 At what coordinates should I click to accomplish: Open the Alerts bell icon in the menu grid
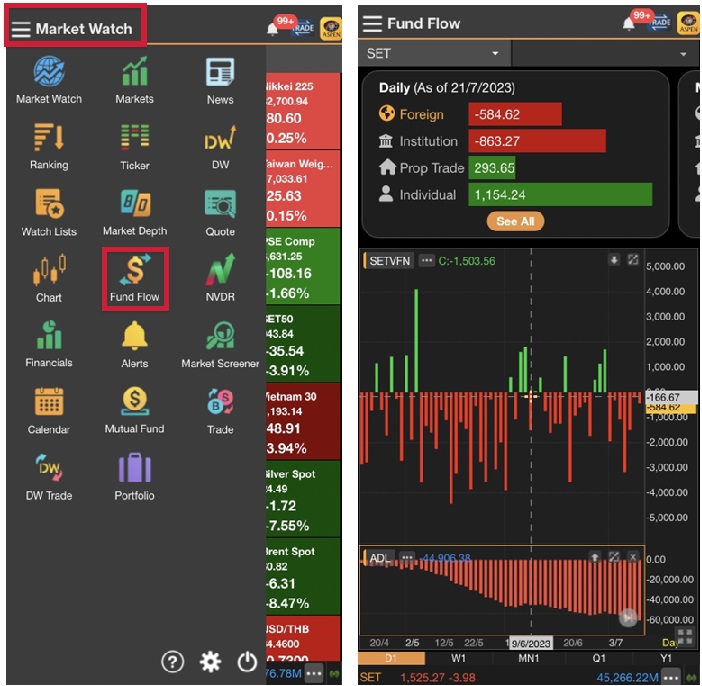[135, 335]
